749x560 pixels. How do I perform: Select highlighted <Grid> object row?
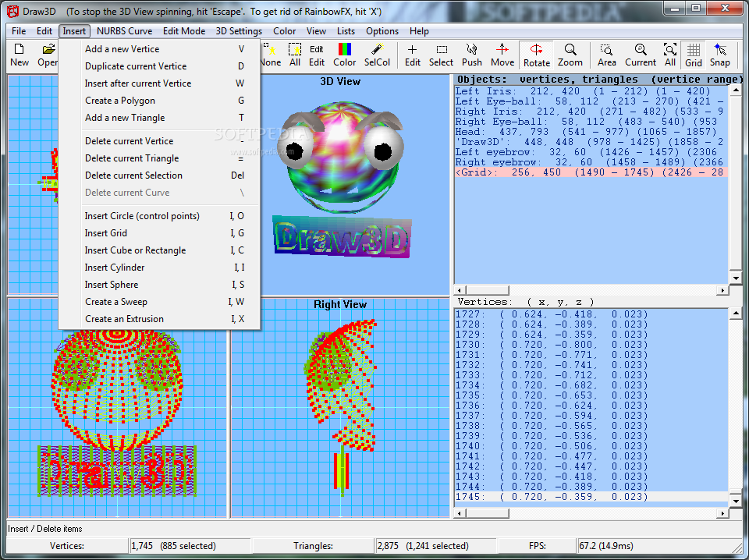(591, 172)
